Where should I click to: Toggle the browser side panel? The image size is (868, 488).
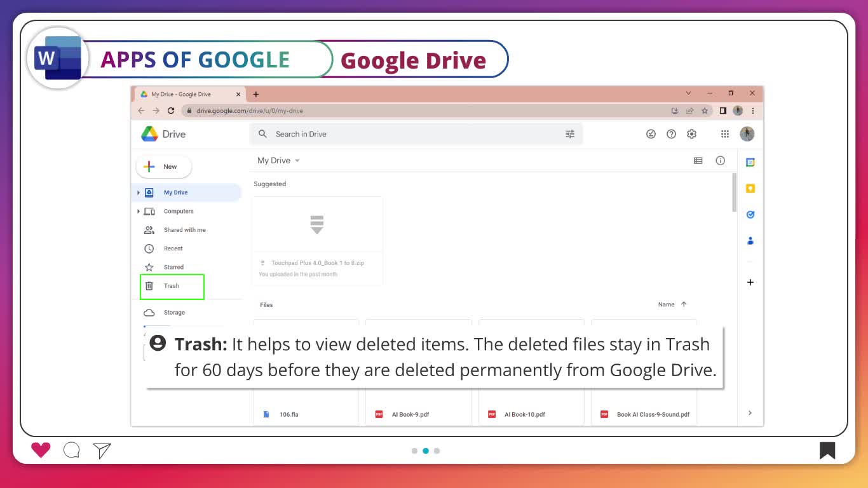(x=723, y=111)
